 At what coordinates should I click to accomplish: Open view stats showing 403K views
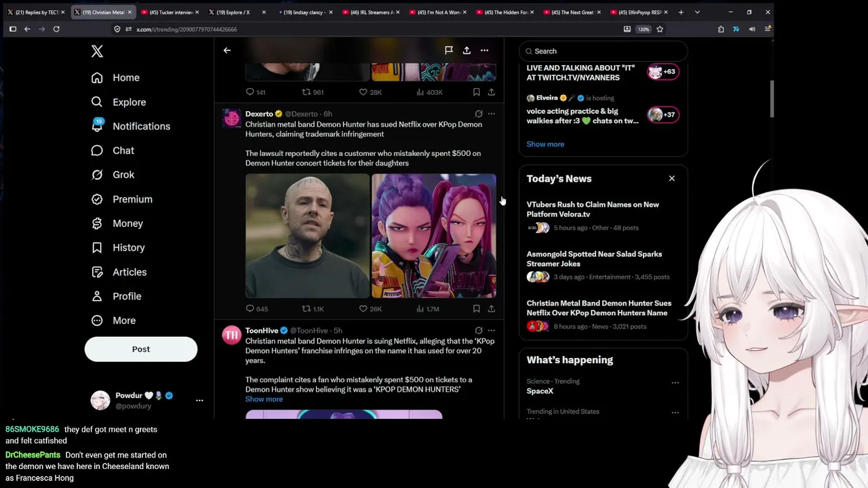pos(429,92)
